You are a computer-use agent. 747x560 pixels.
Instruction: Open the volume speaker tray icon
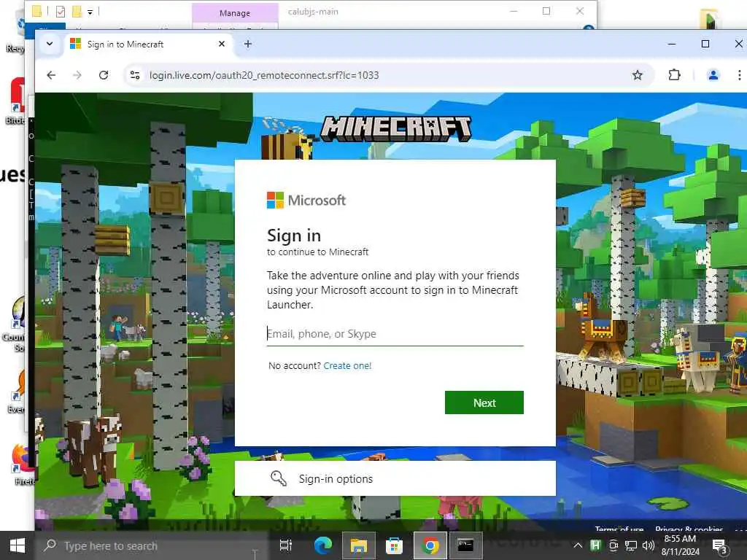pyautogui.click(x=648, y=545)
